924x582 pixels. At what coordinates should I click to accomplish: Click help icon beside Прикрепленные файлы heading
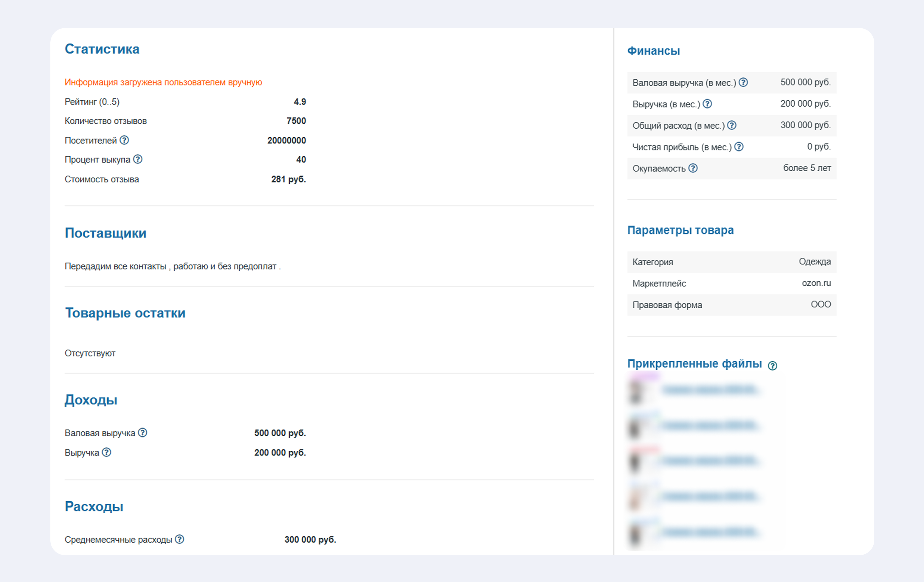pos(772,366)
